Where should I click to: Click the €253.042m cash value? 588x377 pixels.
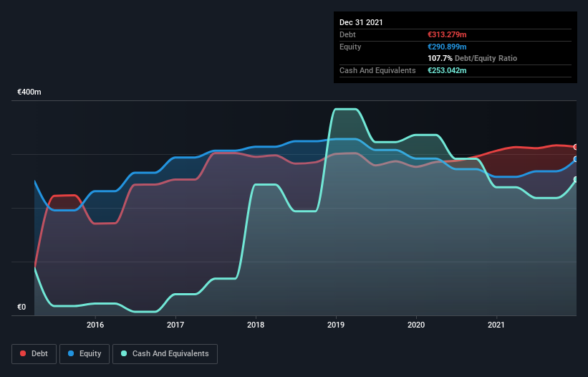(x=447, y=70)
